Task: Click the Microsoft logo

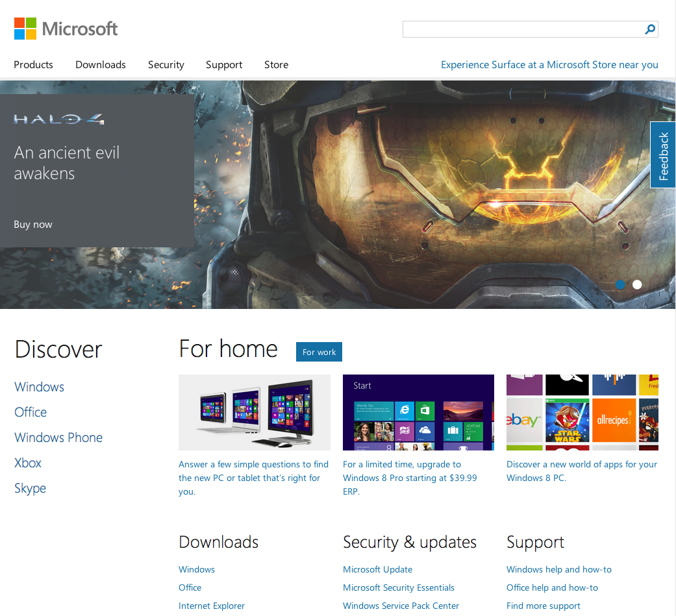Action: (x=66, y=29)
